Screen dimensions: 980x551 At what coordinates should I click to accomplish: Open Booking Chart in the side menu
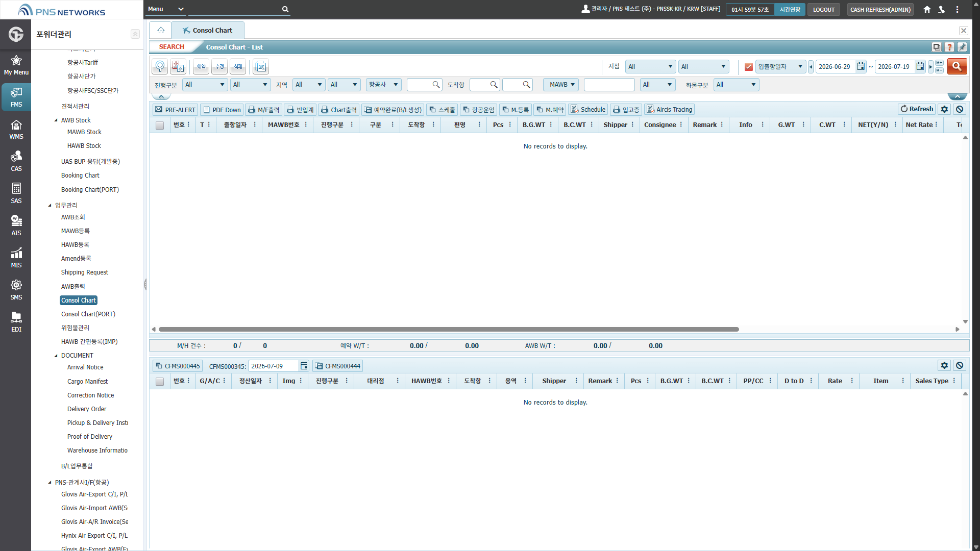tap(80, 176)
